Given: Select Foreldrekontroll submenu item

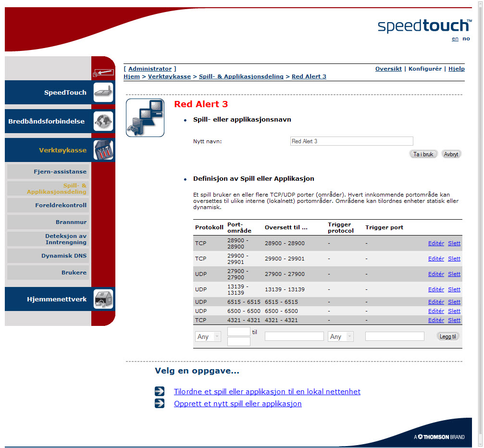Looking at the screenshot, I should [48, 205].
